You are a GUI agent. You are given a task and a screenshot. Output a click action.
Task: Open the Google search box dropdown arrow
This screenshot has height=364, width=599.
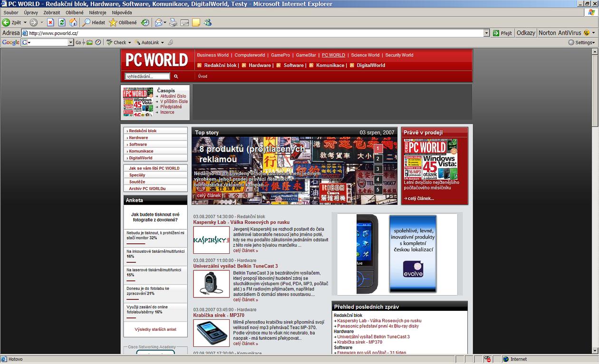pos(71,42)
